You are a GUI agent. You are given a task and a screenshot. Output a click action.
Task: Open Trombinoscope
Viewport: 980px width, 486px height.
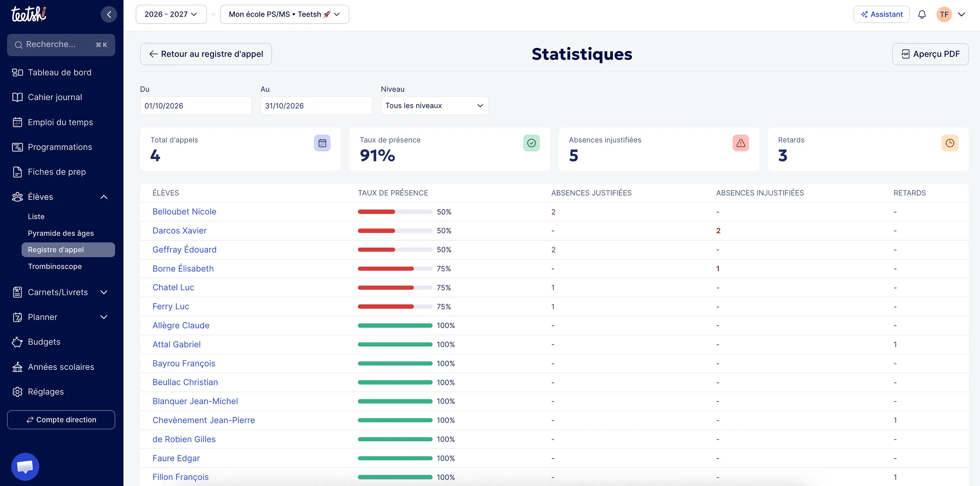pyautogui.click(x=55, y=266)
